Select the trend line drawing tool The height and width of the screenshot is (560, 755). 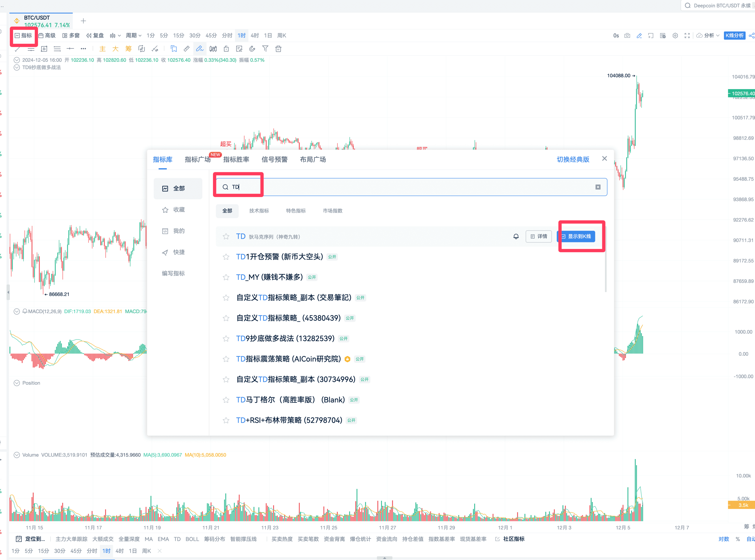coord(18,49)
